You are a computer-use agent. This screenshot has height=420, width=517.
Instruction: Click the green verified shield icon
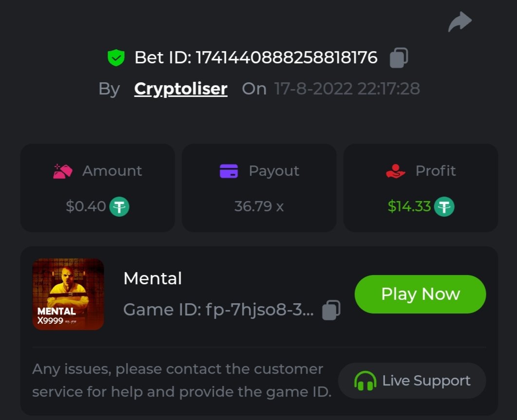pos(116,58)
